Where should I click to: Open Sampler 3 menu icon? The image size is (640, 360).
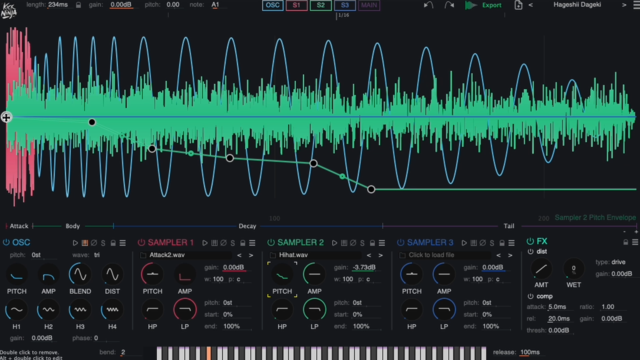click(511, 243)
